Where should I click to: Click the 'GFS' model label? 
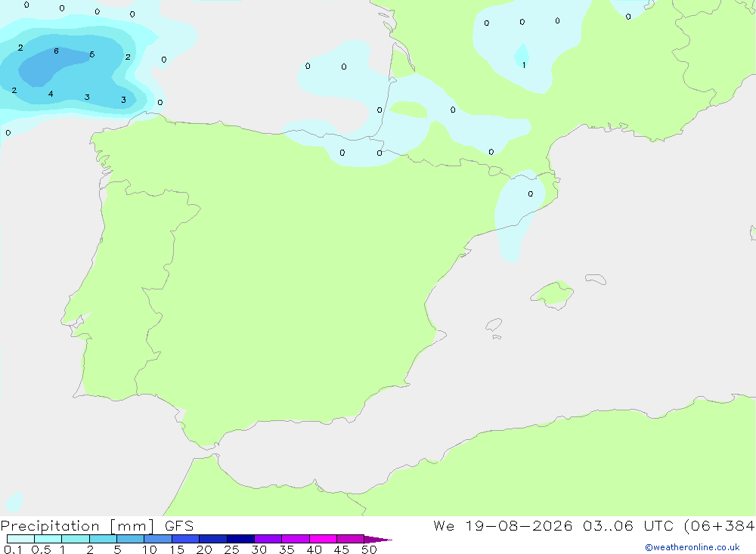[x=179, y=525]
